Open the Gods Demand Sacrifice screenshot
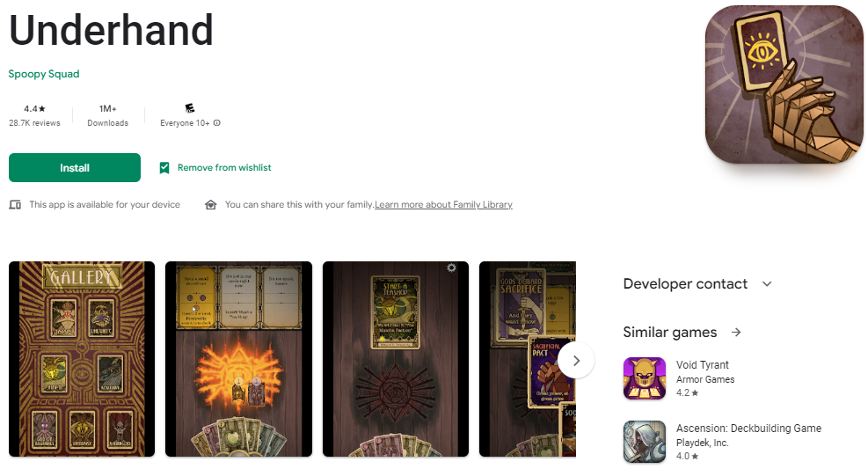 [x=528, y=359]
